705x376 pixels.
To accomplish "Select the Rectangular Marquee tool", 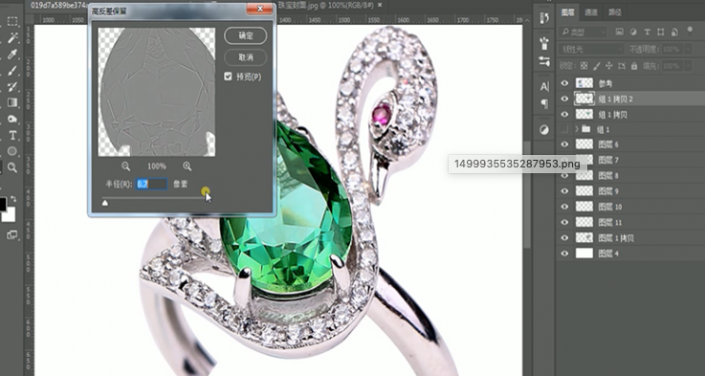I will click(x=12, y=21).
